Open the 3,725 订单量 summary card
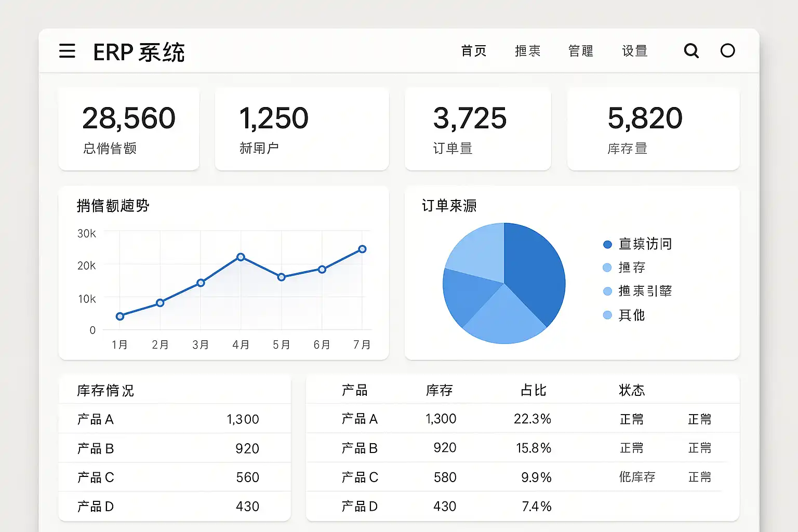798x532 pixels. [477, 129]
